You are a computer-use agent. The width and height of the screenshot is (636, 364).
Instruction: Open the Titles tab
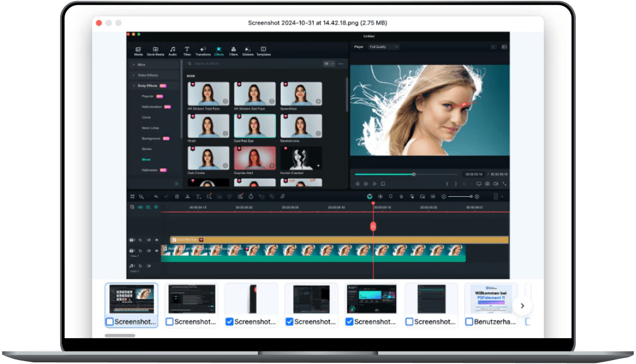[x=187, y=51]
